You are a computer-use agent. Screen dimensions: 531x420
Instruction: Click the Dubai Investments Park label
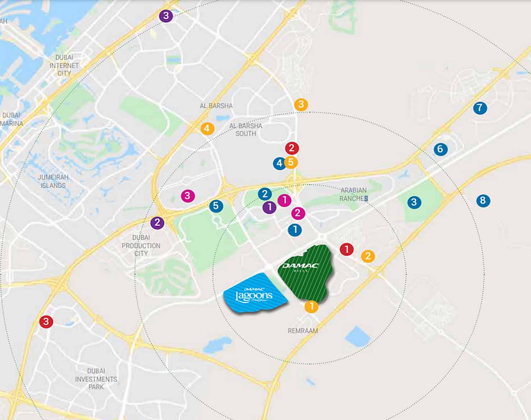pos(96,379)
